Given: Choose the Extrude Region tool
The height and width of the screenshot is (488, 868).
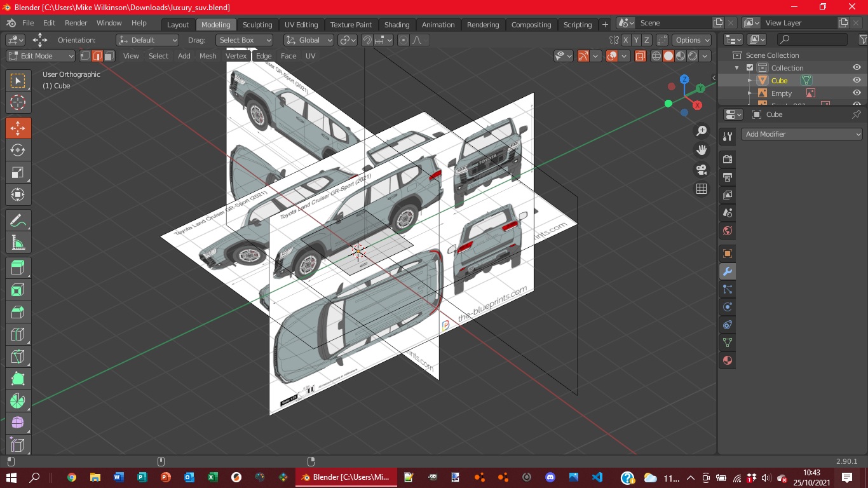Looking at the screenshot, I should [18, 268].
